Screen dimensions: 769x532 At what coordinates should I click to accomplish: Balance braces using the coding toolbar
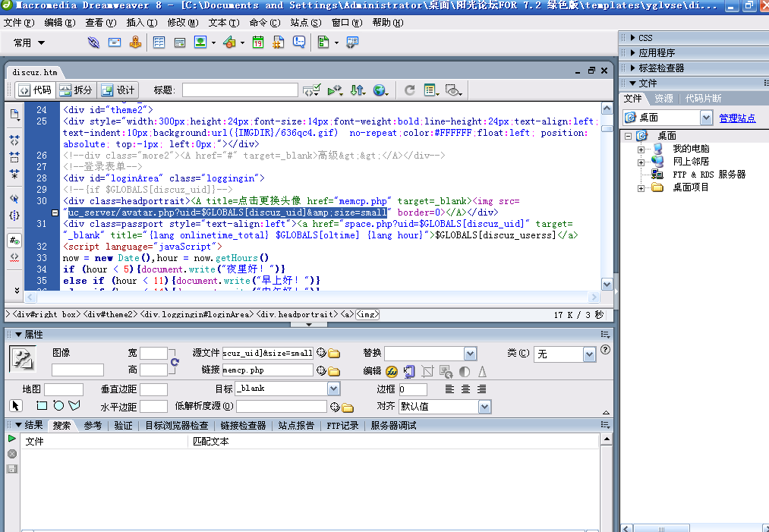tap(14, 216)
